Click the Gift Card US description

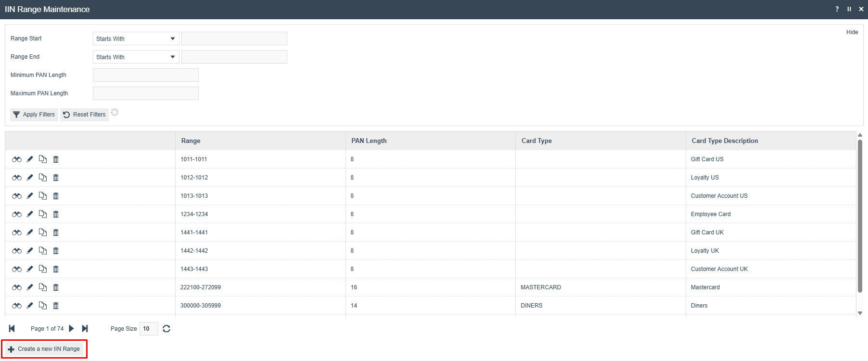[707, 159]
